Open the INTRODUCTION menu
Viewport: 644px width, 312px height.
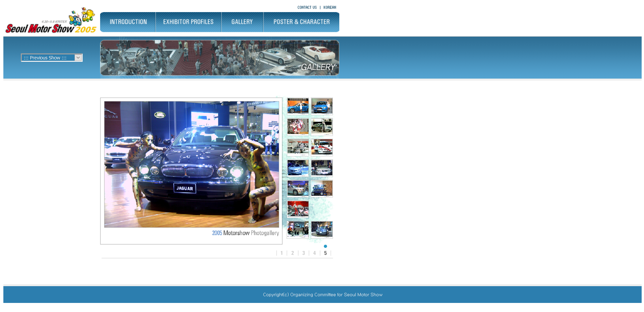coord(128,22)
